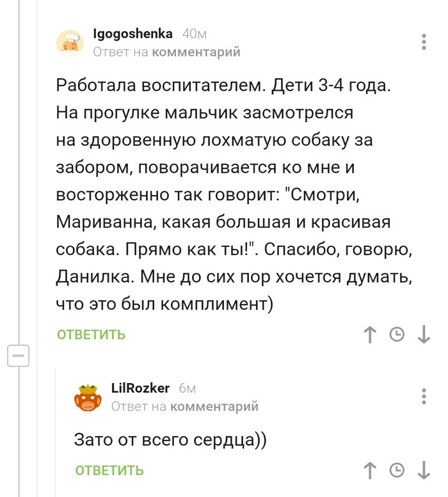Upvote LilRozker's reply with the up arrow
Image resolution: width=448 pixels, height=497 pixels.
pos(369,470)
